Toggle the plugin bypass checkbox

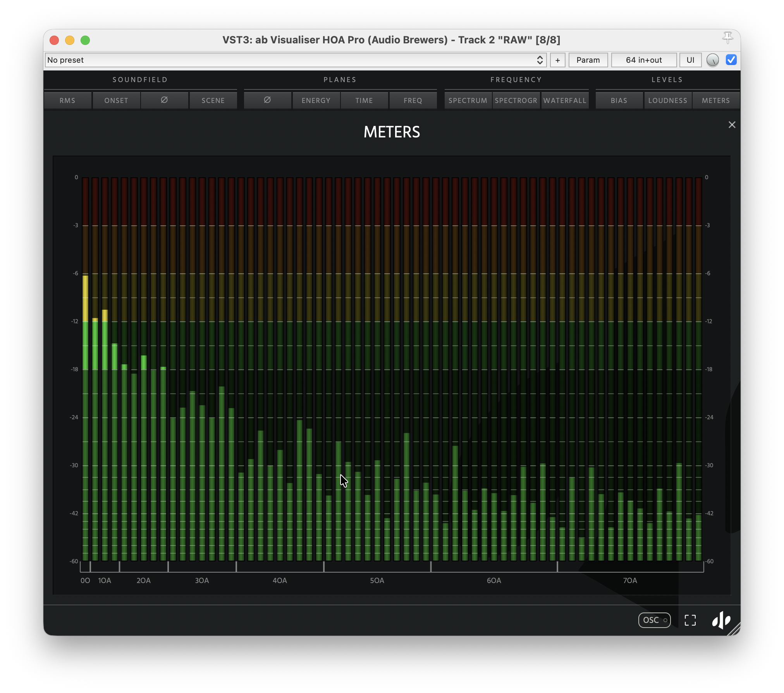(731, 60)
